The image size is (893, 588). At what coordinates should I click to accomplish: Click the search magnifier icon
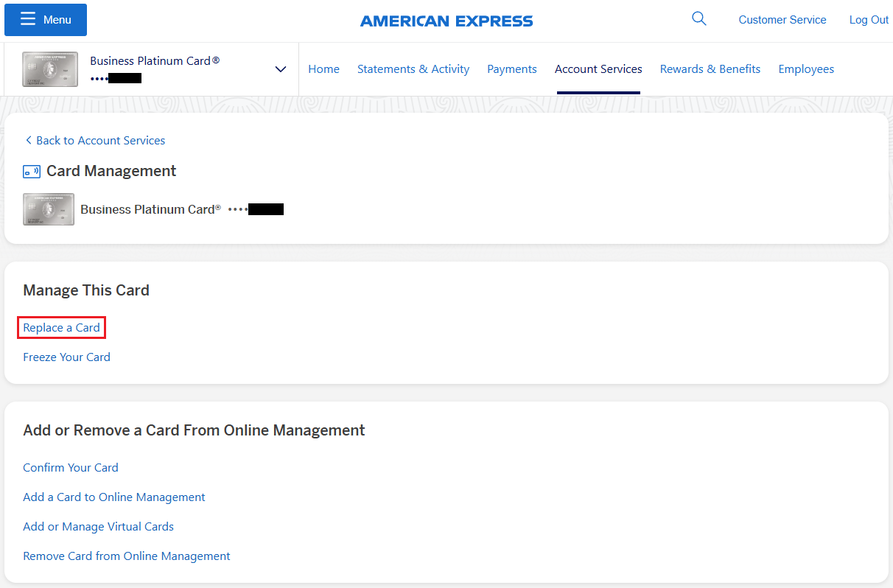click(698, 19)
